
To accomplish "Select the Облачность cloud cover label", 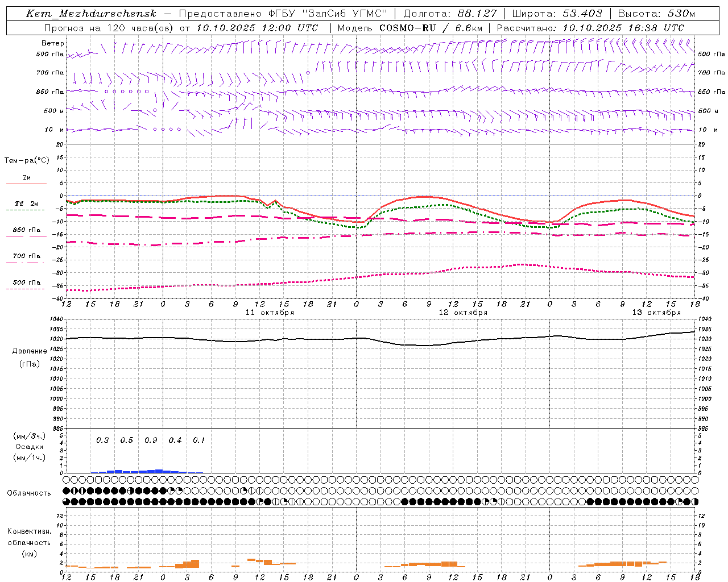I will coord(29,493).
